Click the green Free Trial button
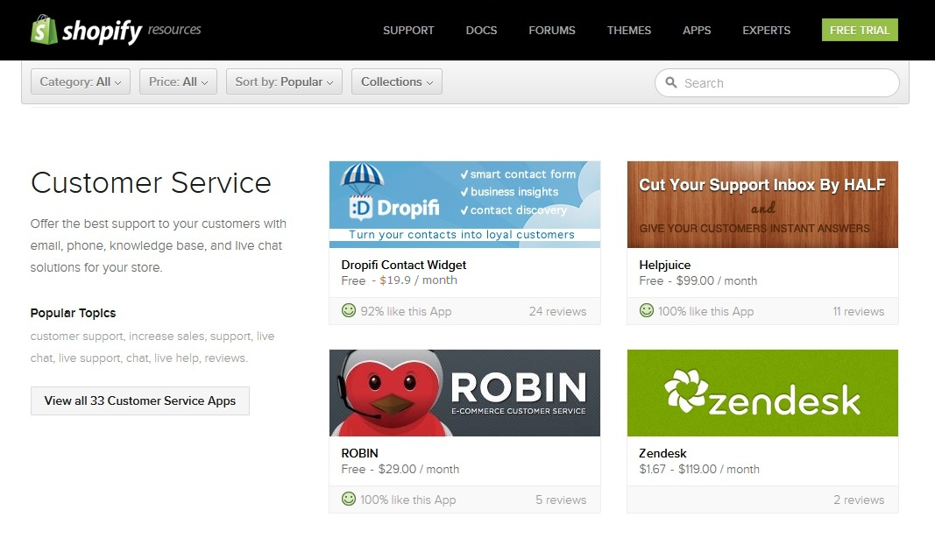Screen dimensions: 935x560 859,30
